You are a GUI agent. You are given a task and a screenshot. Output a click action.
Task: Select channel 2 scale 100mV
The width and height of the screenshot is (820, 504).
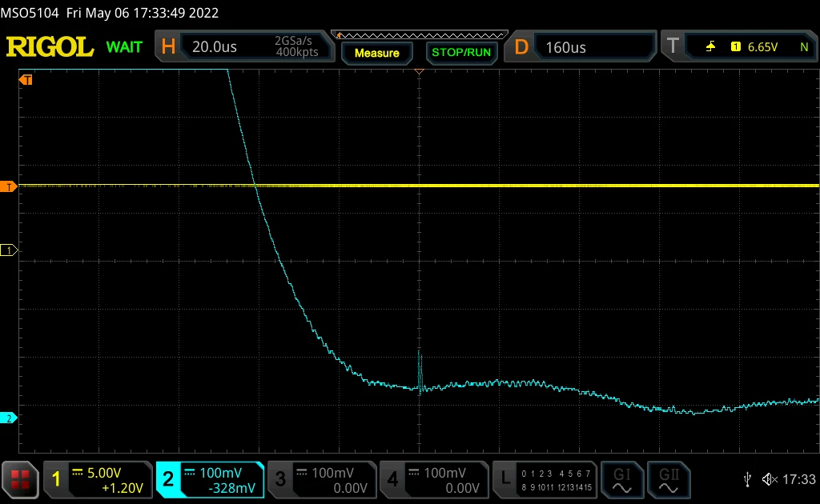[221, 473]
